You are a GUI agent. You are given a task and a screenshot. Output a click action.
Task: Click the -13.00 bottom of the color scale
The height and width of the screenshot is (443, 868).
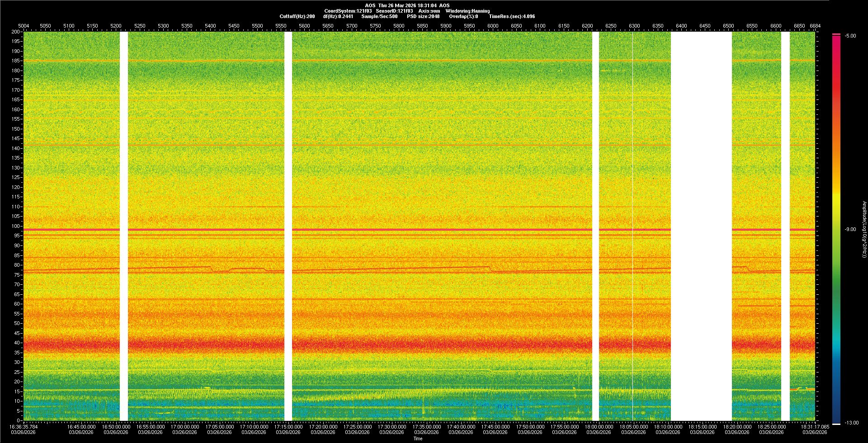tap(851, 423)
